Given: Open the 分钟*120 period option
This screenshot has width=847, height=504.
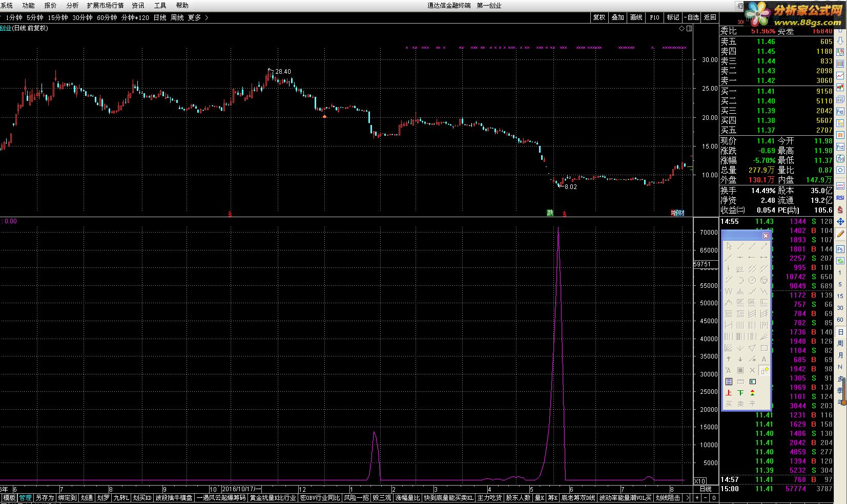Looking at the screenshot, I should tap(135, 17).
